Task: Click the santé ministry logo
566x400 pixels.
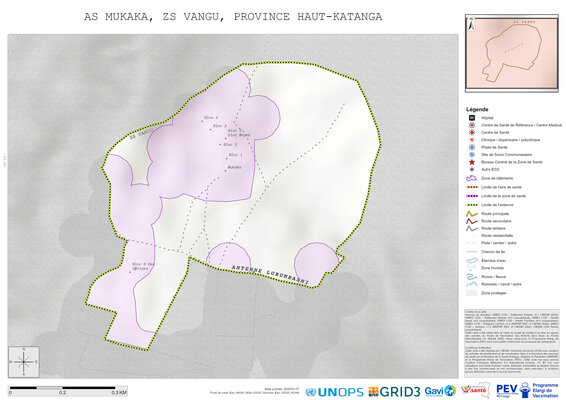Action: click(475, 390)
